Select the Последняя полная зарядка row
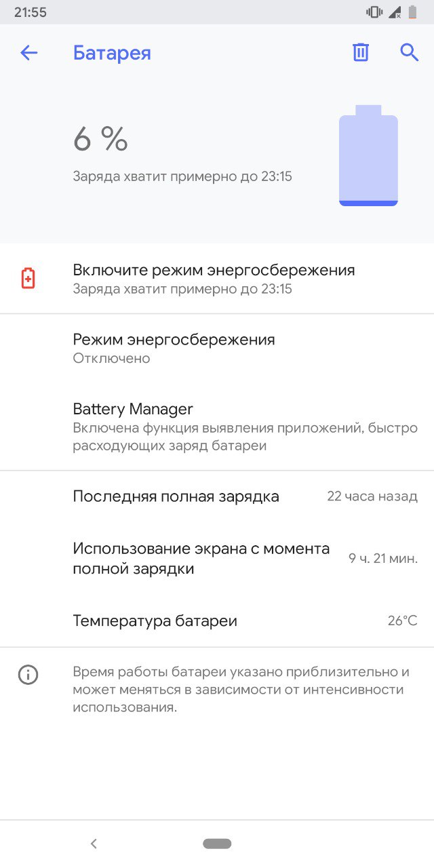Viewport: 434px width, 868px height. point(217,496)
